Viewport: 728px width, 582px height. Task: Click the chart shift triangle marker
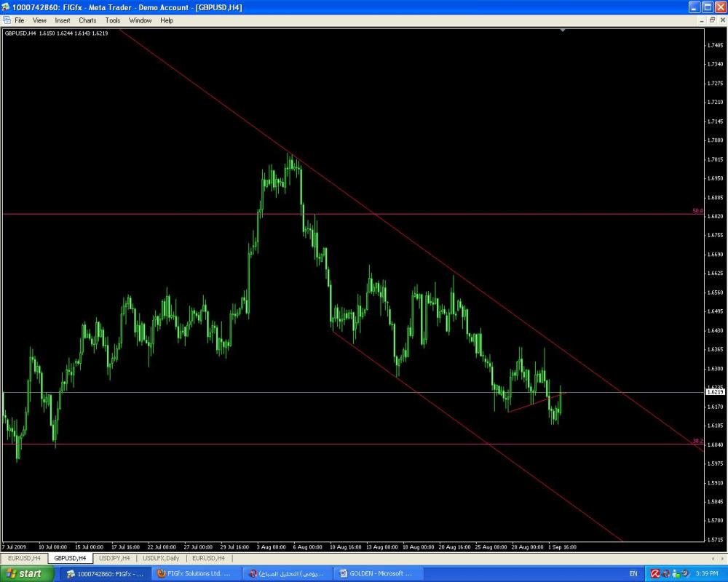coord(563,30)
